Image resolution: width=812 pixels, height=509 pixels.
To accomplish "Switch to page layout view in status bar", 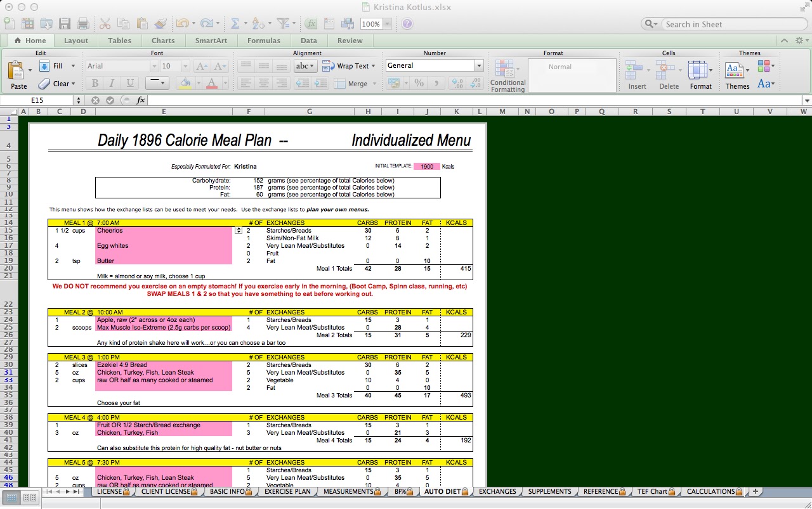I will [x=29, y=498].
